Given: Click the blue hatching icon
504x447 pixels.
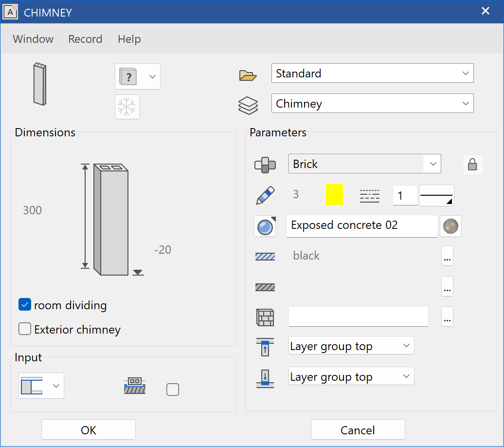Looking at the screenshot, I should click(265, 257).
